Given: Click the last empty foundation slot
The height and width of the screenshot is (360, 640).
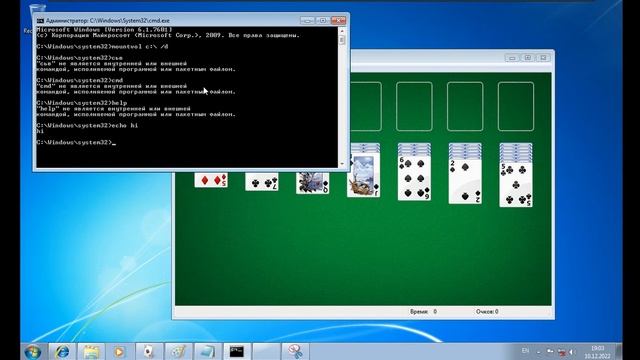Looking at the screenshot, I should coord(516,107).
